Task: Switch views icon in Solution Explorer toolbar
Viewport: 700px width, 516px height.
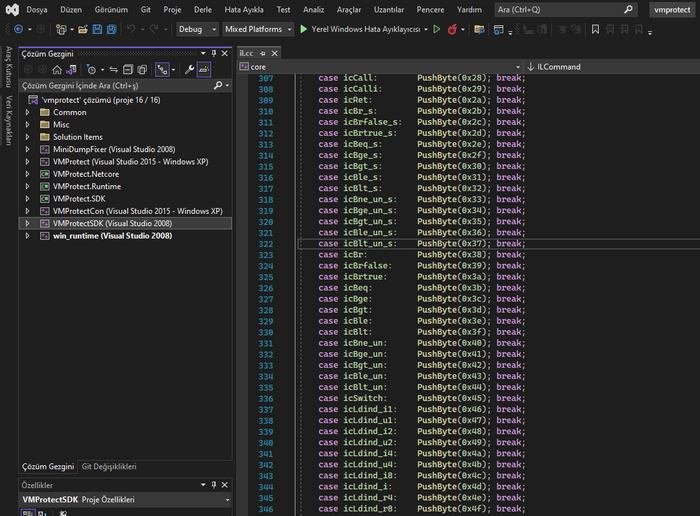Action: click(x=71, y=70)
